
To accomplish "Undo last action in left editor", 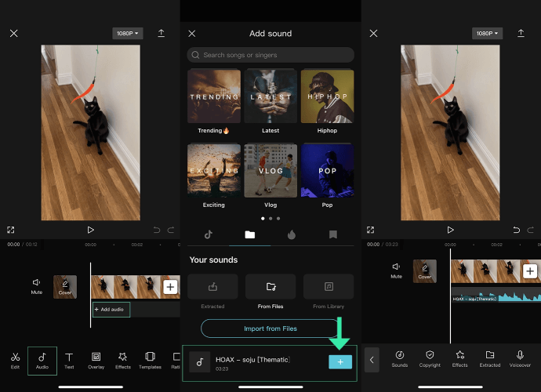I will click(157, 230).
